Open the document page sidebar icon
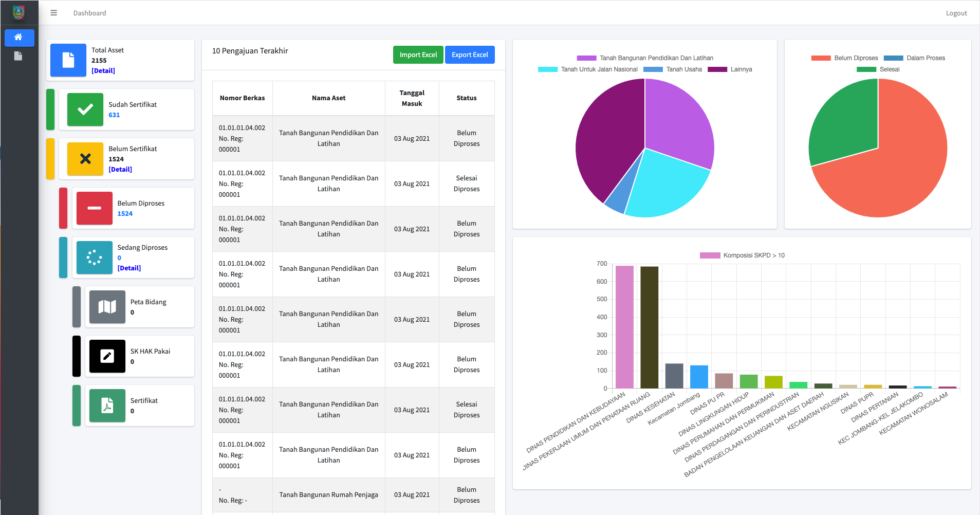980x515 pixels. (x=19, y=56)
